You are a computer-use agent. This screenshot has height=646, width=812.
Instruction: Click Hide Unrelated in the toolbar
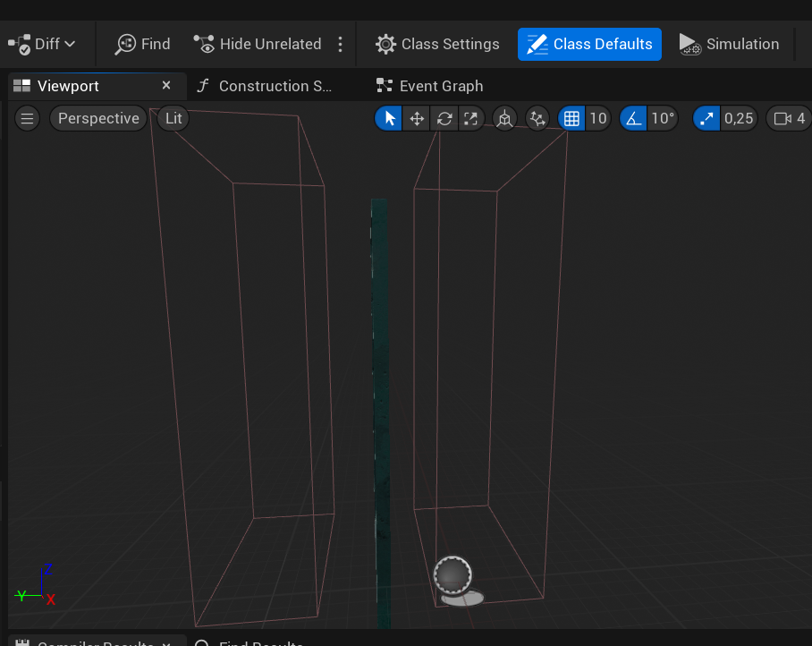click(x=258, y=43)
